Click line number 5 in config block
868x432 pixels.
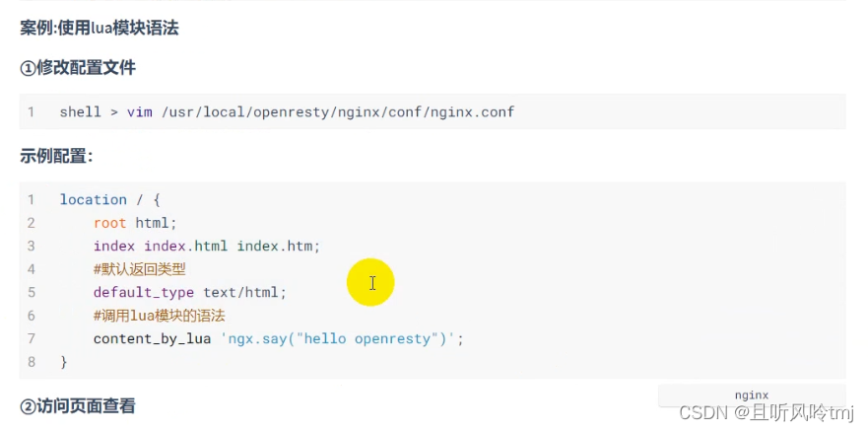32,293
